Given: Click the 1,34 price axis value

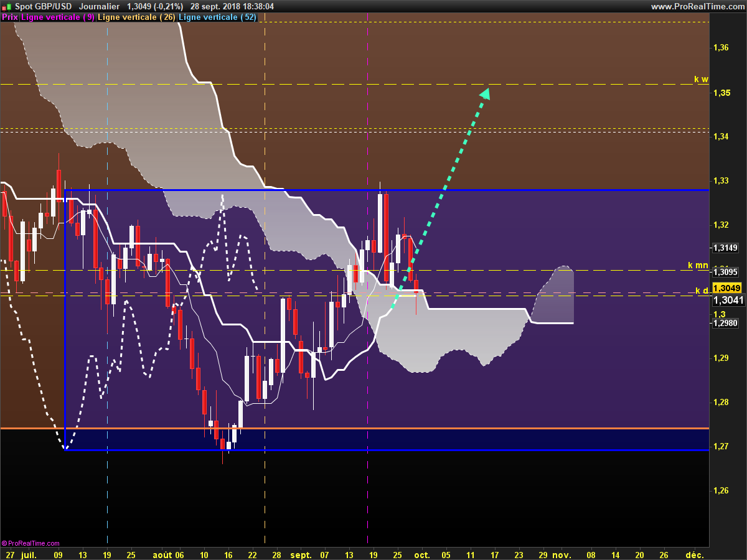Looking at the screenshot, I should [x=721, y=136].
